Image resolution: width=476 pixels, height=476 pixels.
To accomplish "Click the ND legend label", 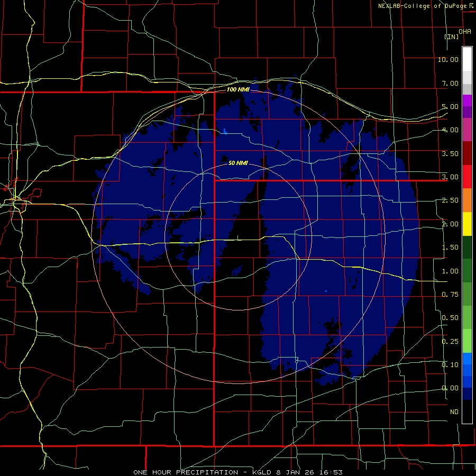I will 454,412.
